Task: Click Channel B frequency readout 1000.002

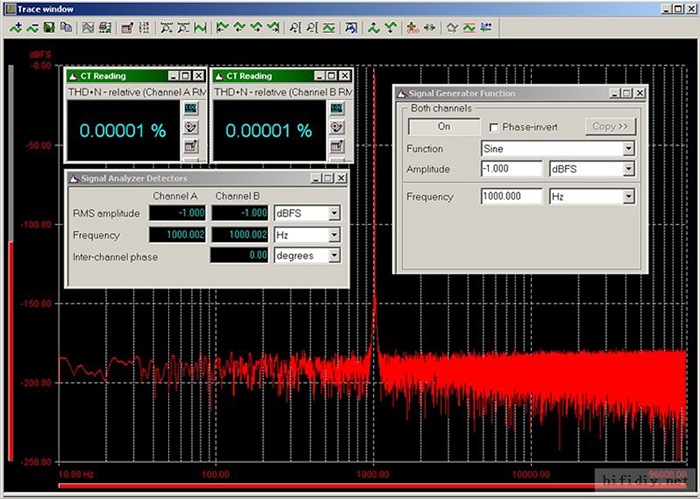Action: coord(240,235)
